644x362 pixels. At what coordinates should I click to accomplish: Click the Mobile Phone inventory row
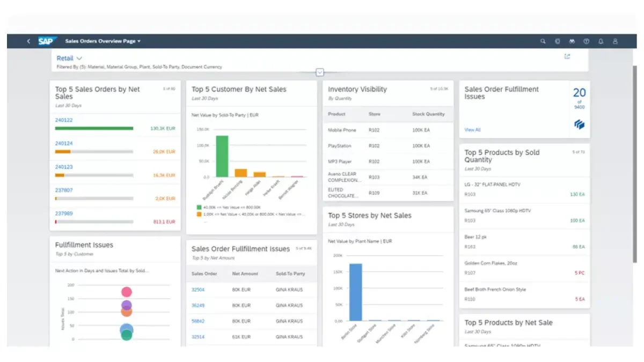tap(388, 130)
